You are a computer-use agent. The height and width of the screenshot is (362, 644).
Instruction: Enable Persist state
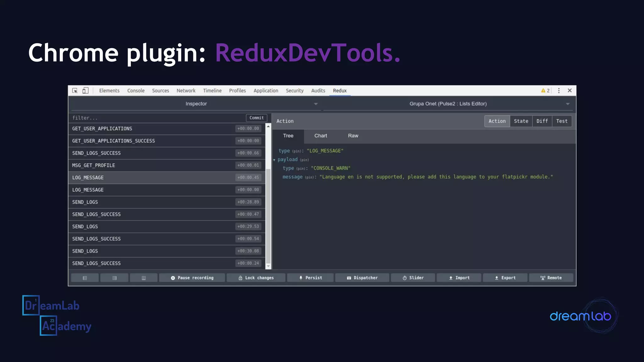tap(310, 278)
